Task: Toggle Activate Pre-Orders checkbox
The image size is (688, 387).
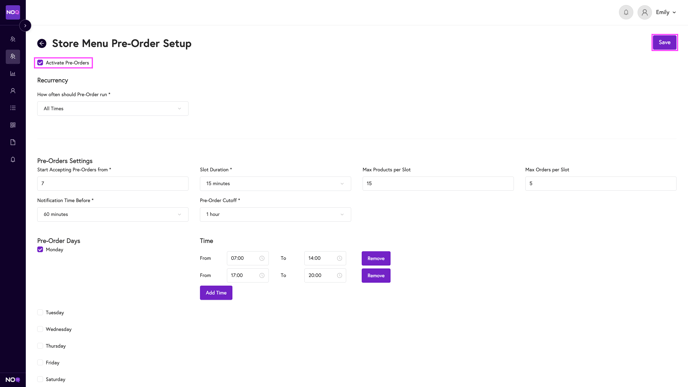Action: pyautogui.click(x=40, y=63)
